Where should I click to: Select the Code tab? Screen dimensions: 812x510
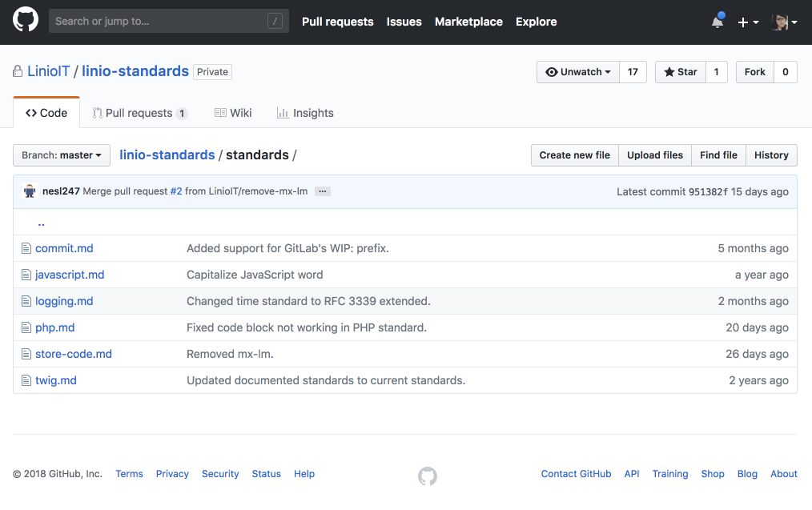[46, 113]
